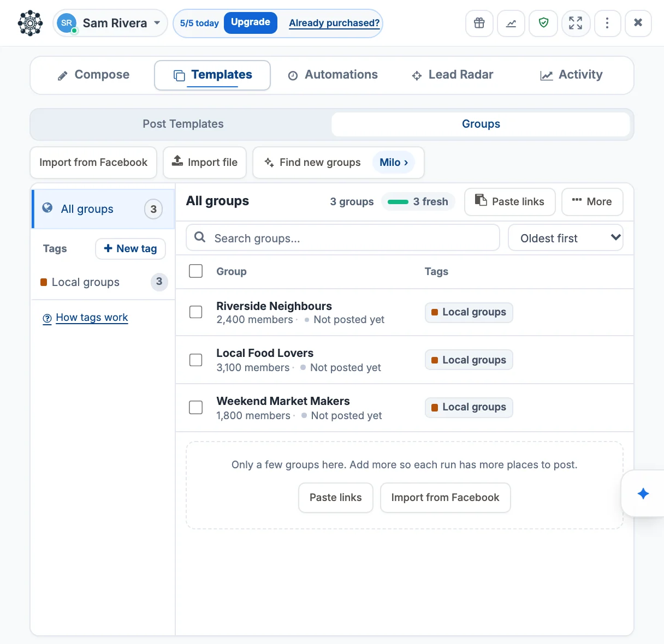Open the How tags work link

click(x=92, y=318)
